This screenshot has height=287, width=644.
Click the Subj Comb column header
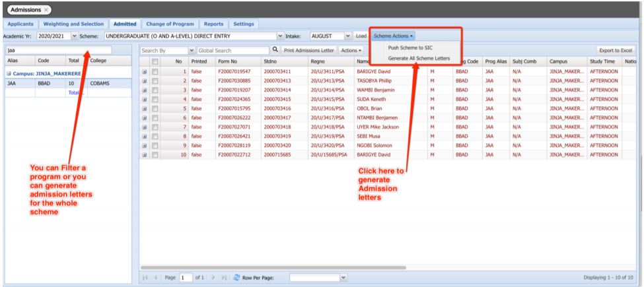point(527,61)
